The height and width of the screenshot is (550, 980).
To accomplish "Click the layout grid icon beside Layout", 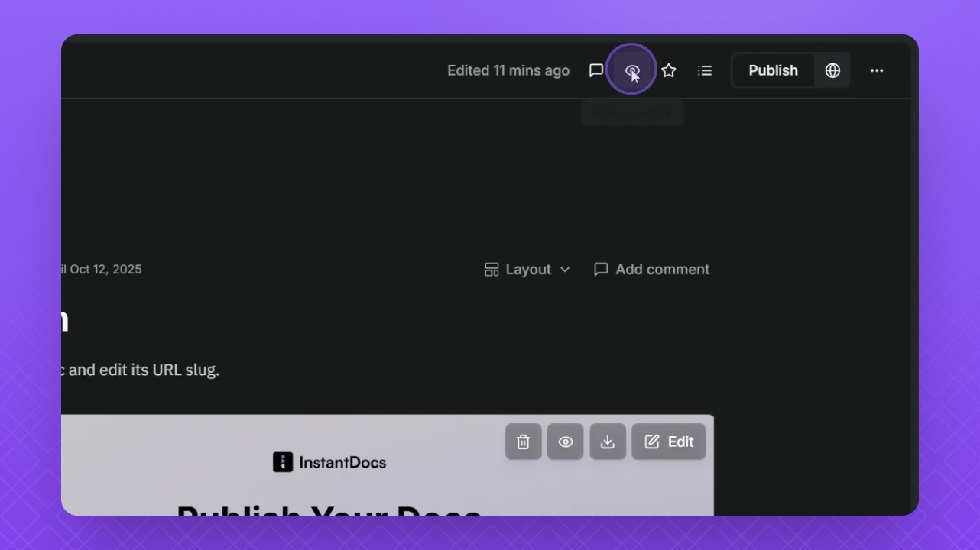I will click(492, 269).
